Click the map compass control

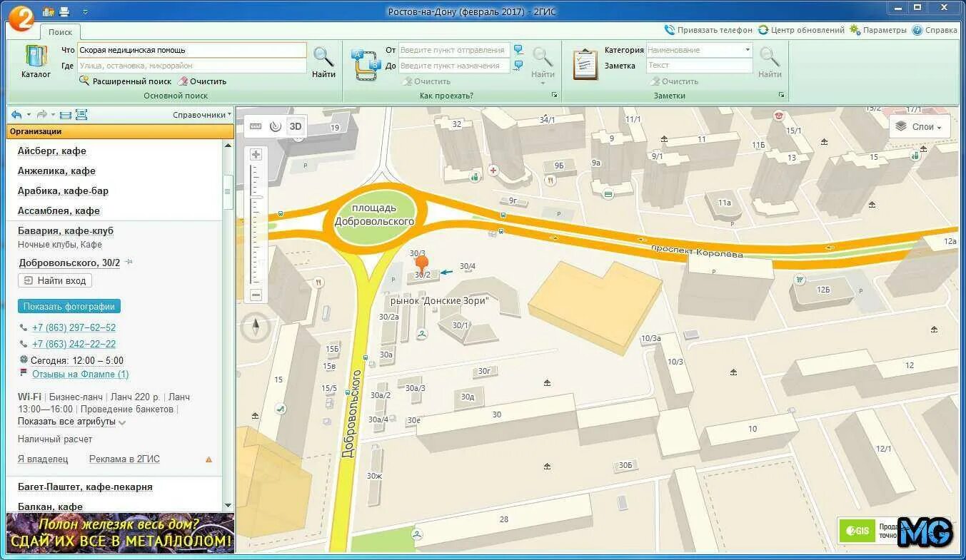[256, 328]
